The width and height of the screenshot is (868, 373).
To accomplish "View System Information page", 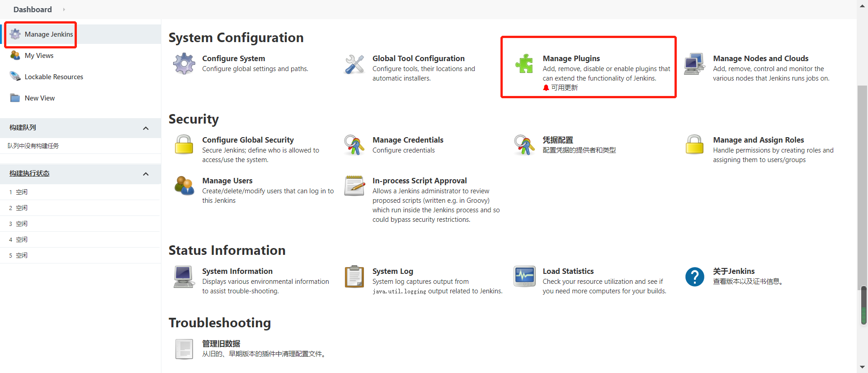I will 237,271.
